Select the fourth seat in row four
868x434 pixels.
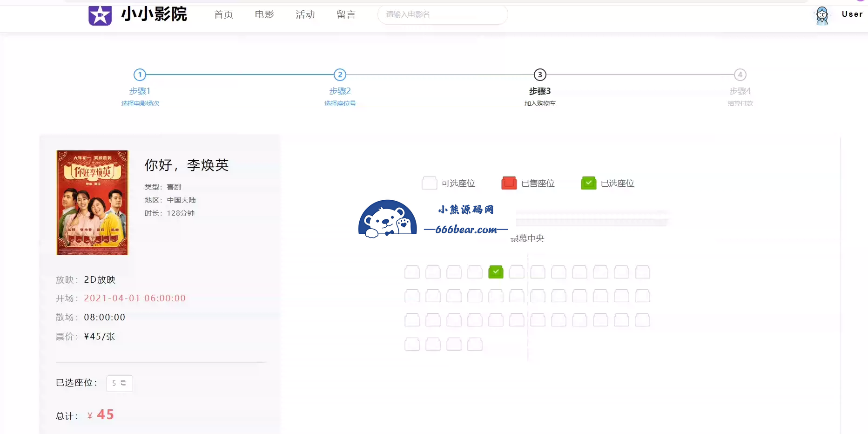click(x=475, y=344)
